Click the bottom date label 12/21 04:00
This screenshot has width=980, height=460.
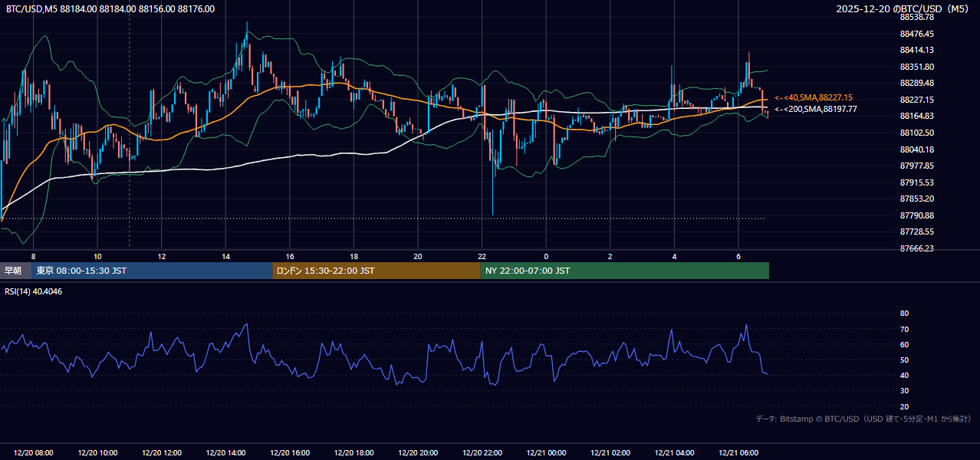pyautogui.click(x=674, y=453)
